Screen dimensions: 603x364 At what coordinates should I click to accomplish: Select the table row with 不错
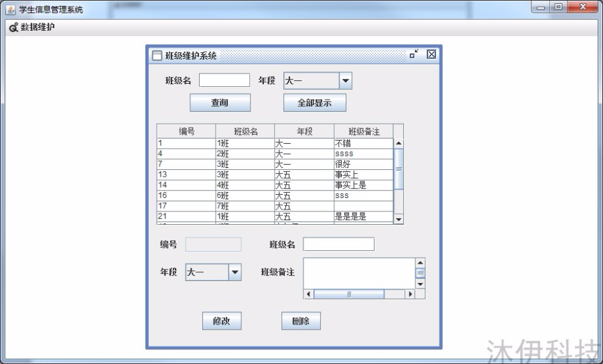275,143
